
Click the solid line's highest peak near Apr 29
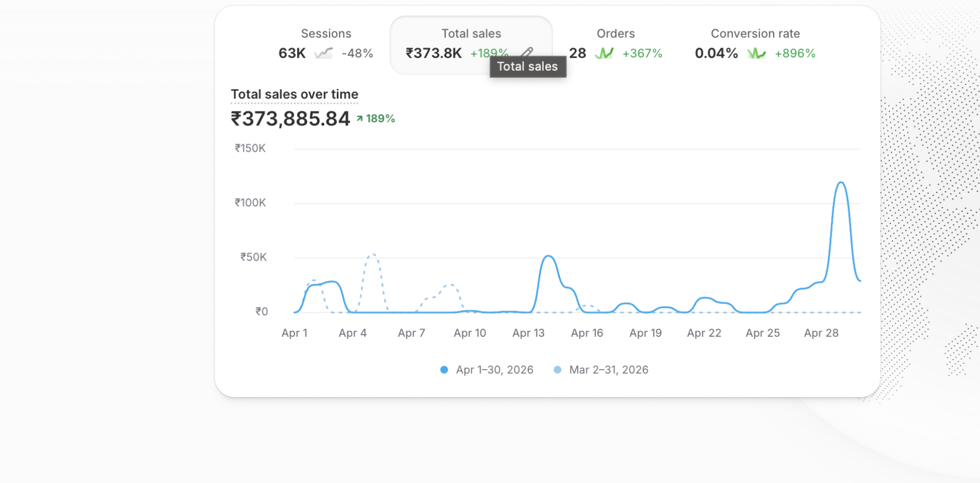point(841,182)
